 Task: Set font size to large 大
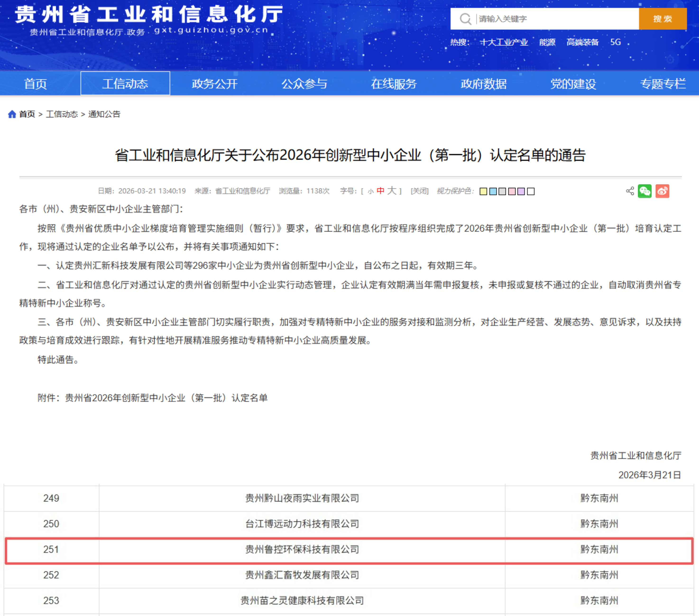391,190
